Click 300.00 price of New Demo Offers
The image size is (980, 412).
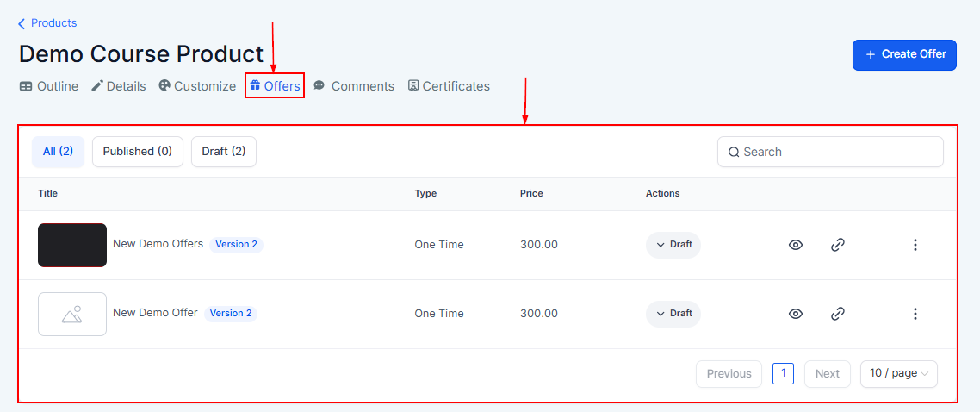coord(539,245)
